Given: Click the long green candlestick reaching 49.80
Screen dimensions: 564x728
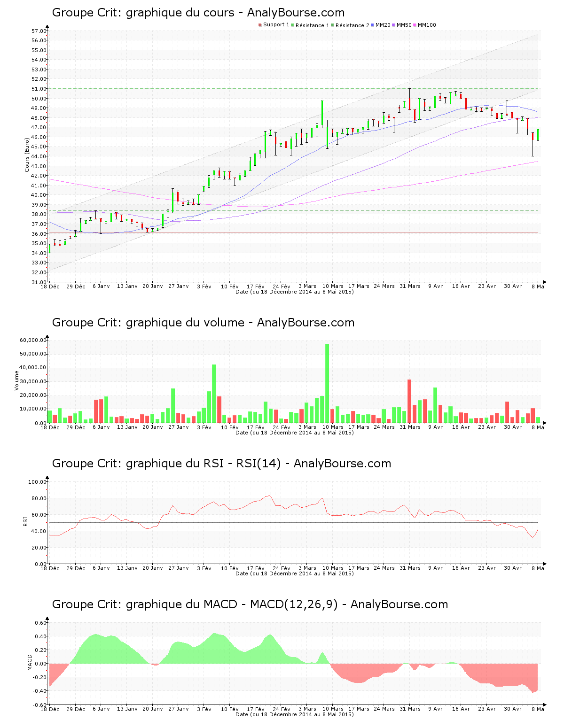Looking at the screenshot, I should click(x=322, y=113).
